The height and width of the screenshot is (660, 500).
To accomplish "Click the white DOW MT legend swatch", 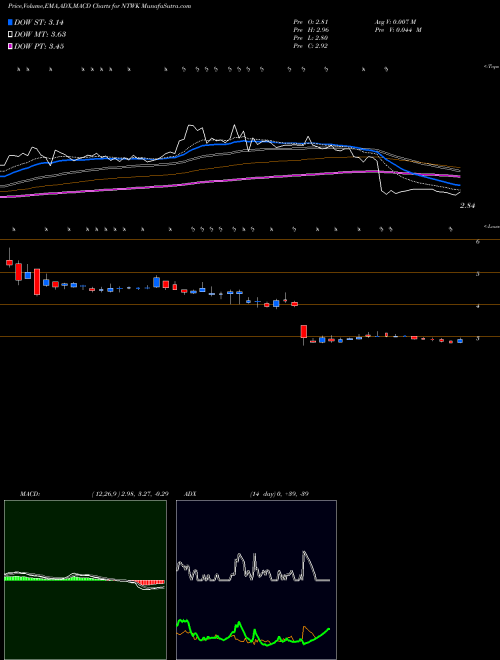I will coord(10,35).
